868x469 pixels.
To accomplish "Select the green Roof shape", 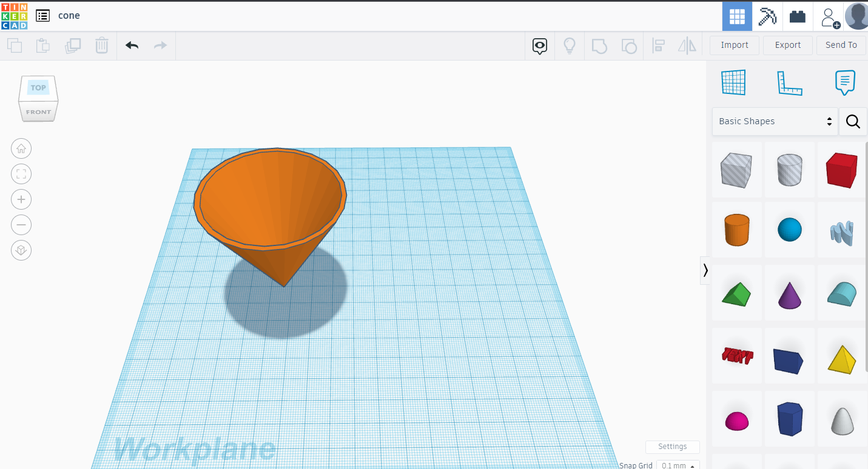I will coord(736,294).
